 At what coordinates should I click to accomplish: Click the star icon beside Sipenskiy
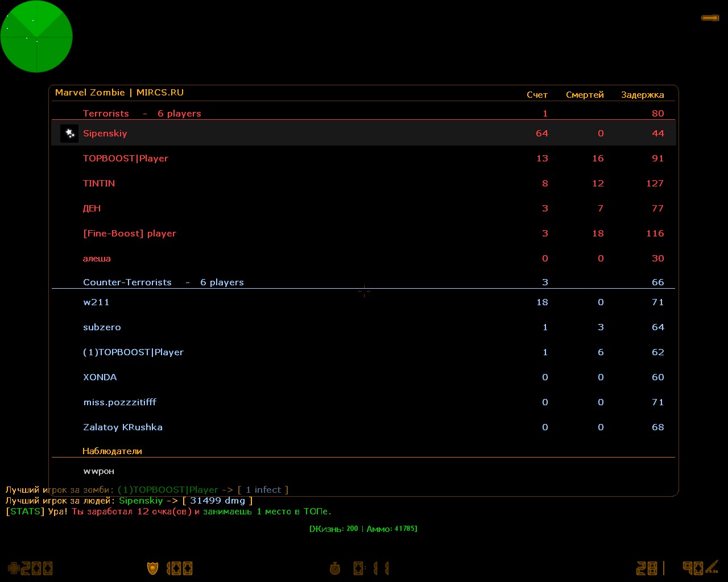[x=69, y=134]
